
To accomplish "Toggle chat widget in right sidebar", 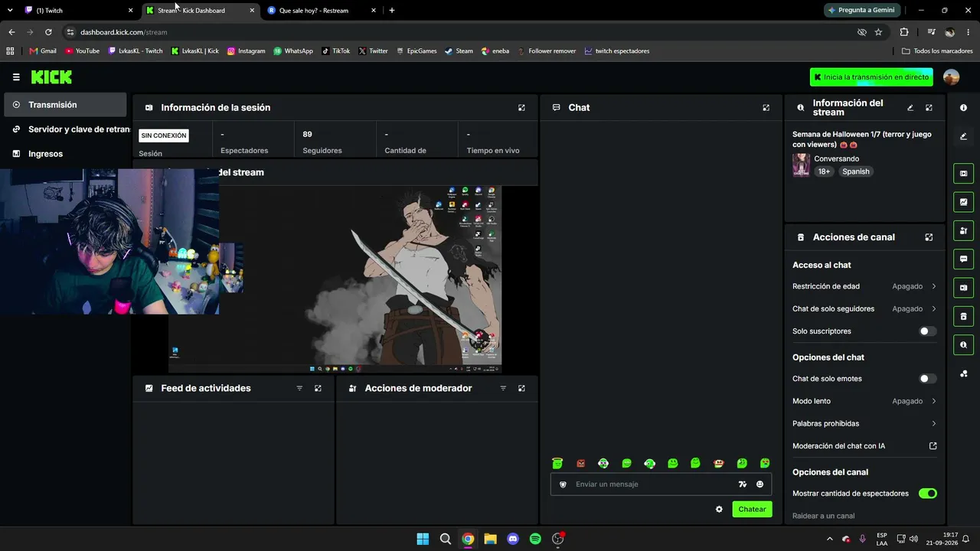I will [963, 259].
